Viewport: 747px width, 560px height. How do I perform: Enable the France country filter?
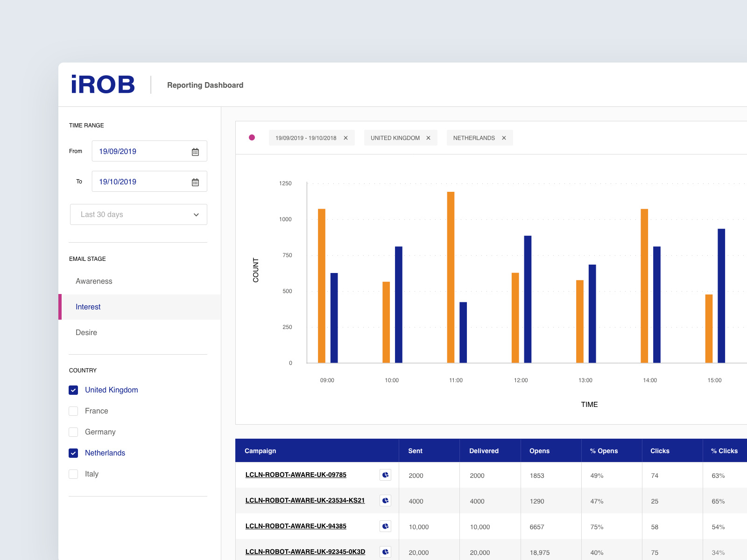(73, 411)
